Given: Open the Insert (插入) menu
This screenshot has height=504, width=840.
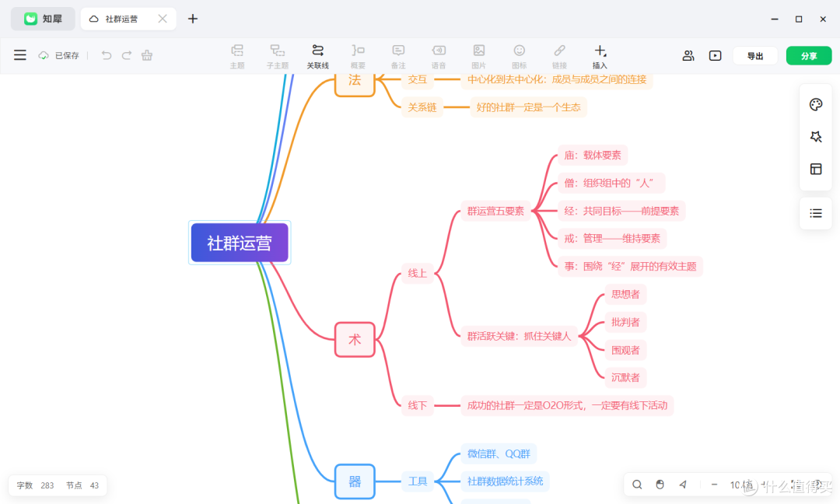Looking at the screenshot, I should point(600,57).
